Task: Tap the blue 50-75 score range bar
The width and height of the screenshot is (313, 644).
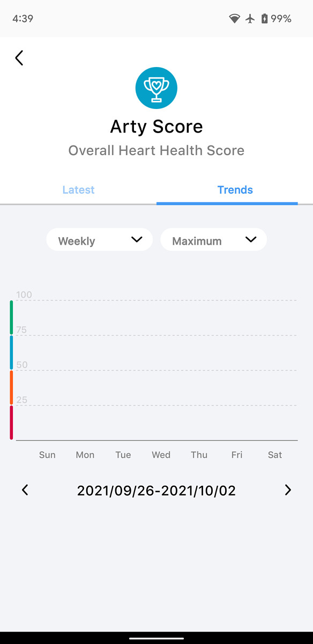Action: 11,353
